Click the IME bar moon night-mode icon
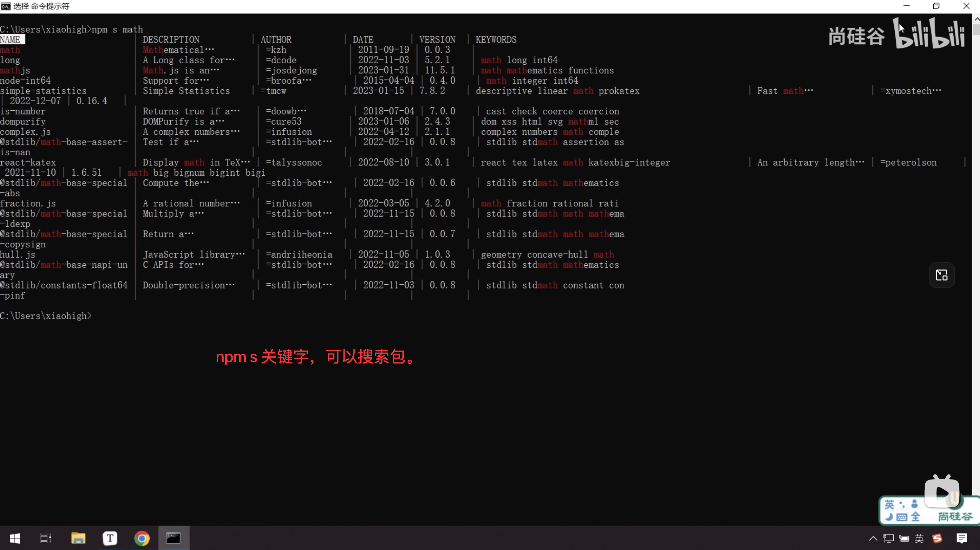980x550 pixels. tap(889, 517)
